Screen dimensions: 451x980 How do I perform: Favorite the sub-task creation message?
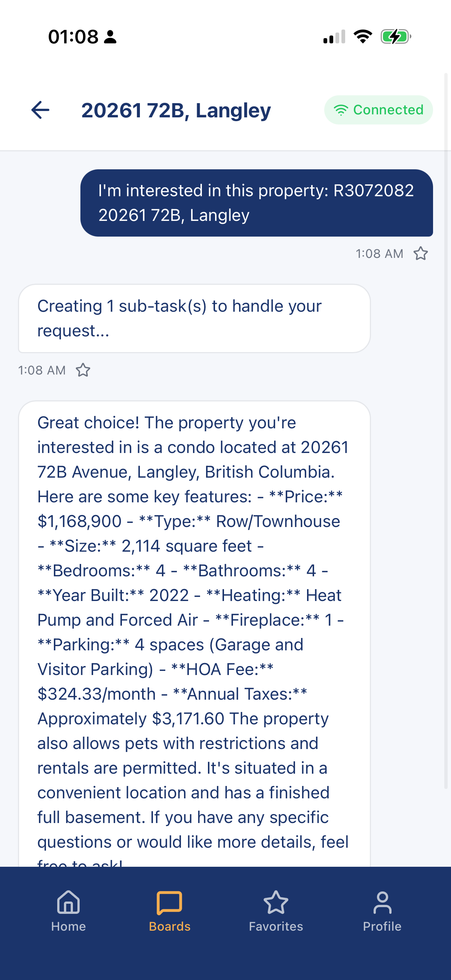tap(83, 370)
